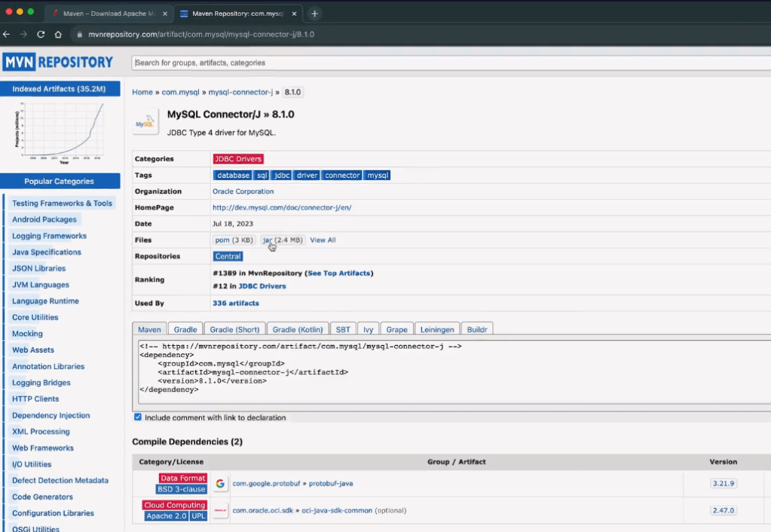Image resolution: width=771 pixels, height=532 pixels.
Task: Click inside the Maven dependency snippet box
Action: [454, 372]
